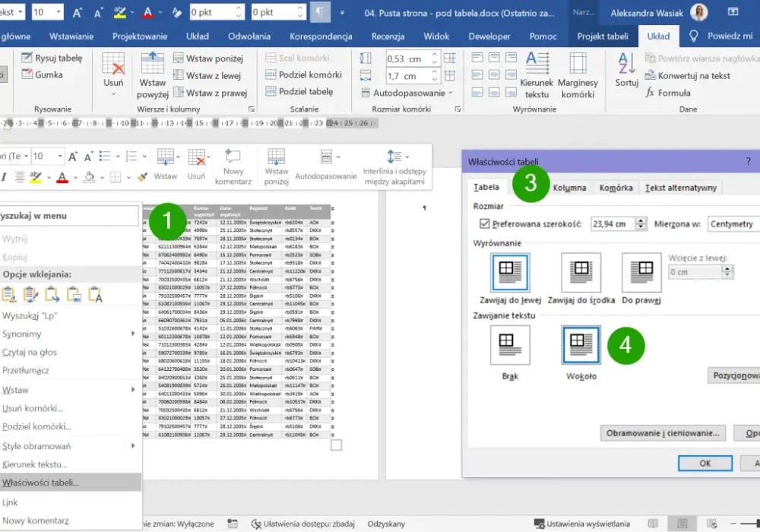760x532 pixels.
Task: Insert Formuła from Dane group
Action: (667, 93)
